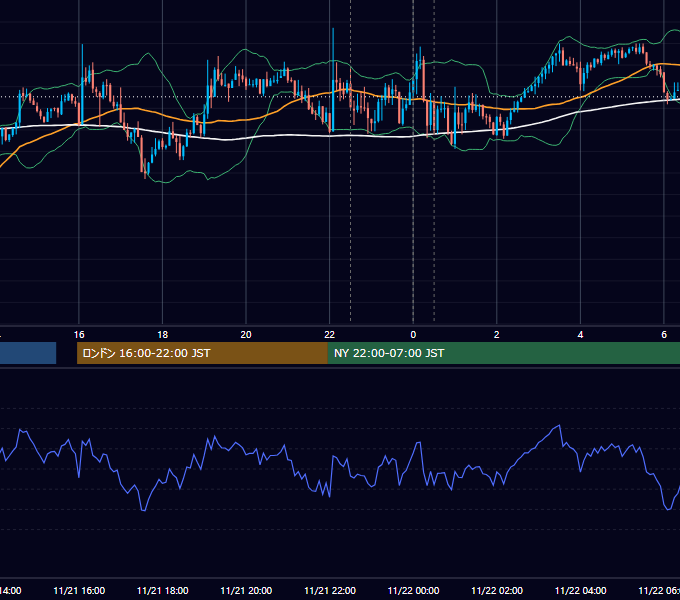
Task: Click the 11/22 04:00 date label
Action: point(580,590)
